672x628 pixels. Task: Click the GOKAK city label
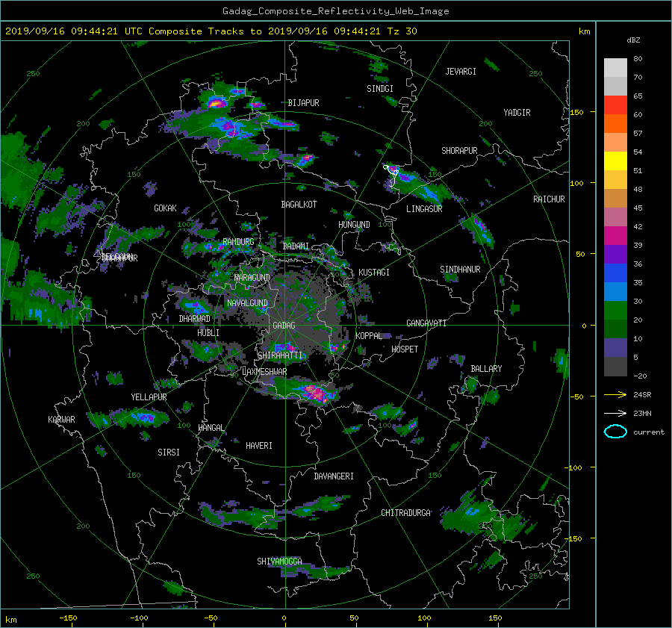pos(165,208)
